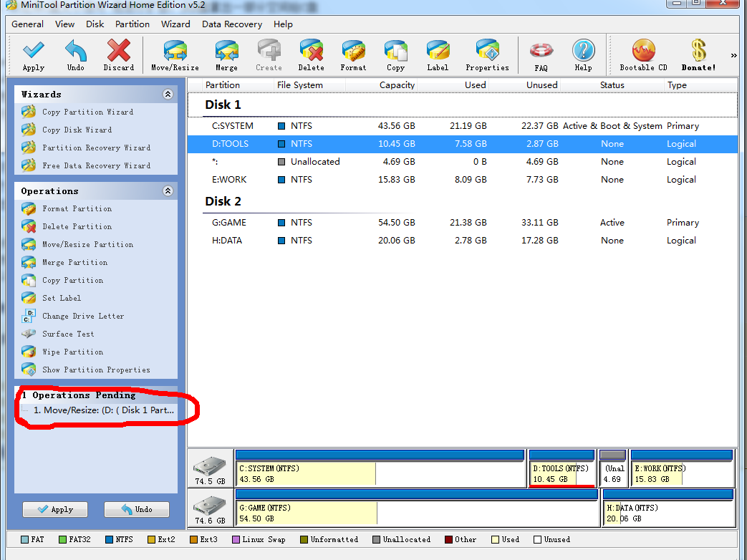Click the Disk 1 header row
The height and width of the screenshot is (560, 747).
463,105
